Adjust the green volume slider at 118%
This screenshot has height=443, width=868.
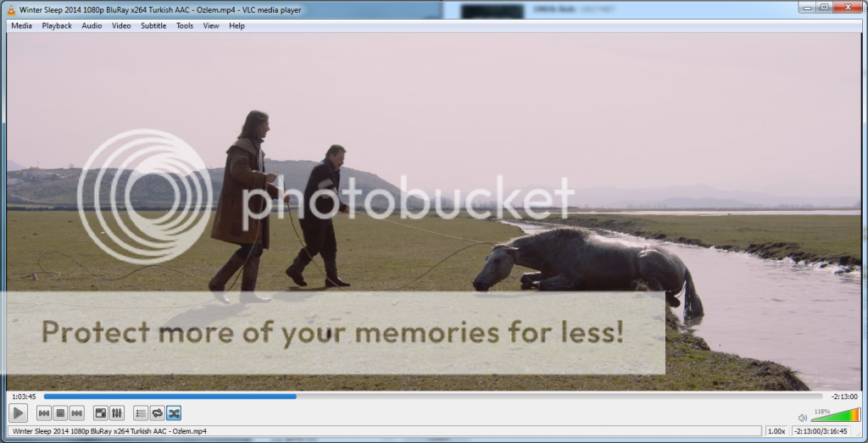pyautogui.click(x=835, y=415)
